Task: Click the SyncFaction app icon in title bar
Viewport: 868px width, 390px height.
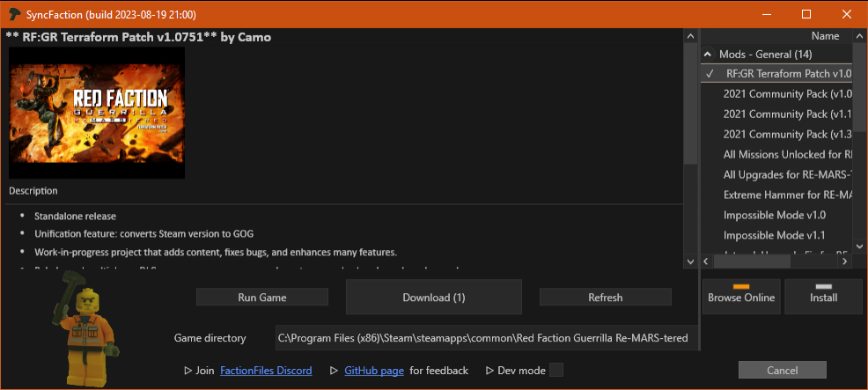Action: pyautogui.click(x=13, y=14)
